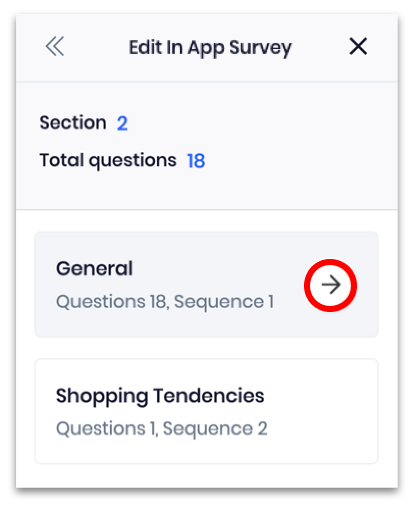The width and height of the screenshot is (420, 508).
Task: Click the General heading text
Action: (94, 269)
